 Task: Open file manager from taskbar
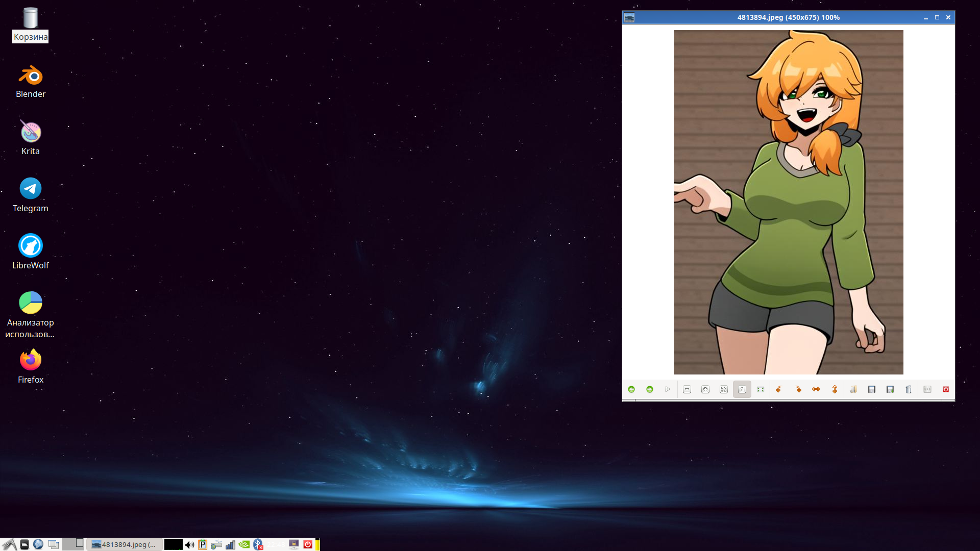(x=24, y=544)
